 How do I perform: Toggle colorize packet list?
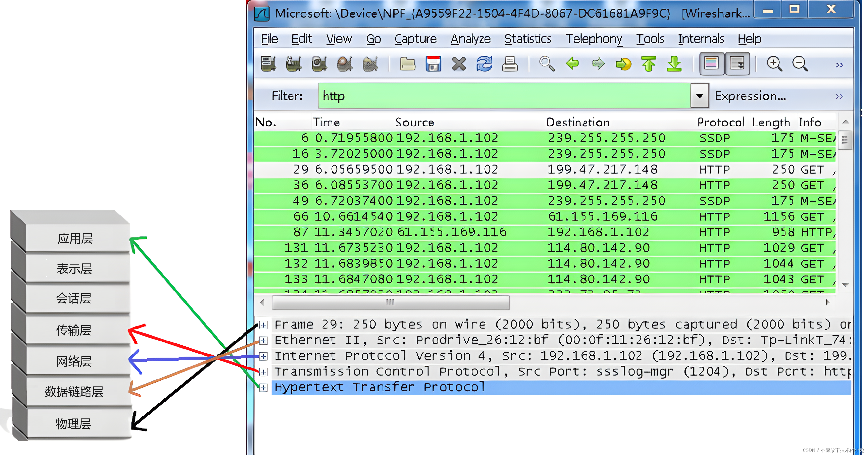pos(712,63)
